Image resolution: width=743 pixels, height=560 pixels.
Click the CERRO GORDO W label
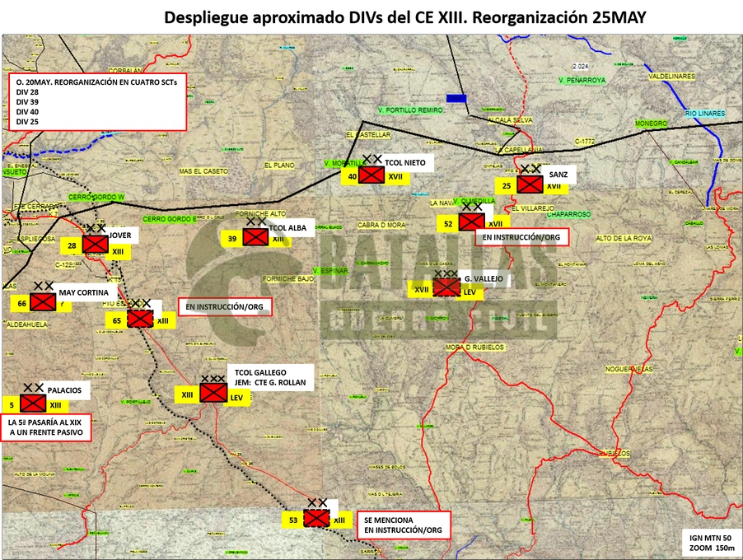point(96,197)
